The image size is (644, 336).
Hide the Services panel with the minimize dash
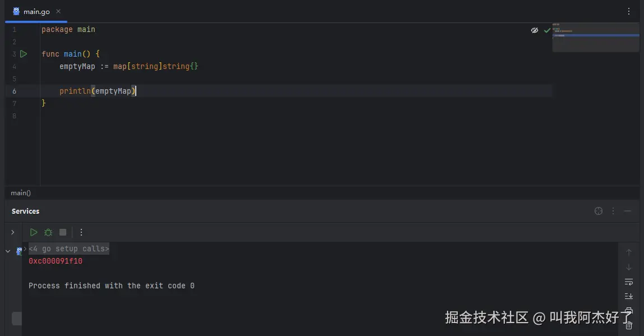tap(628, 211)
